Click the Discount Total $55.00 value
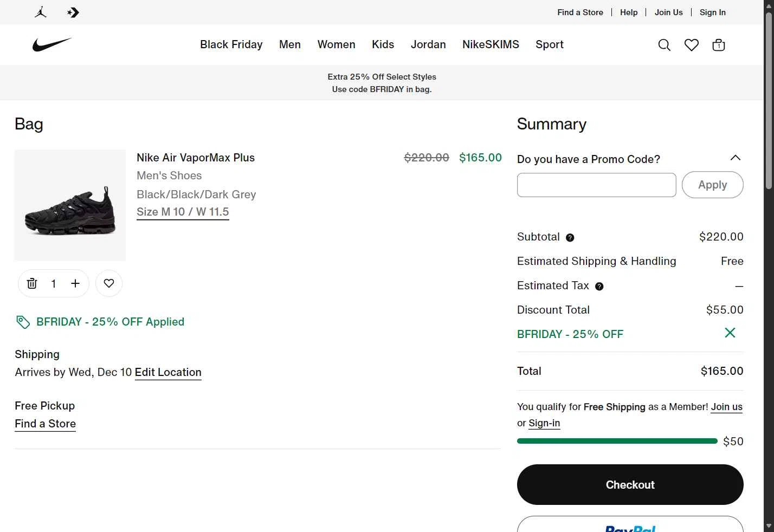The image size is (774, 532). pos(725,310)
